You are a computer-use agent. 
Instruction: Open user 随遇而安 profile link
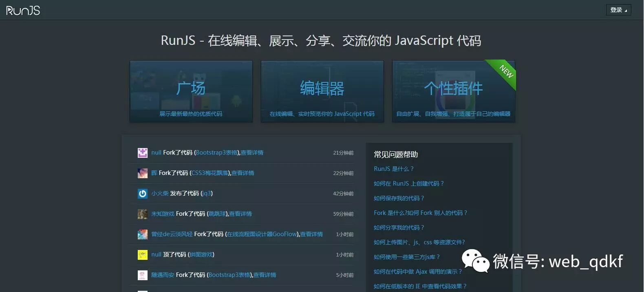(x=163, y=275)
